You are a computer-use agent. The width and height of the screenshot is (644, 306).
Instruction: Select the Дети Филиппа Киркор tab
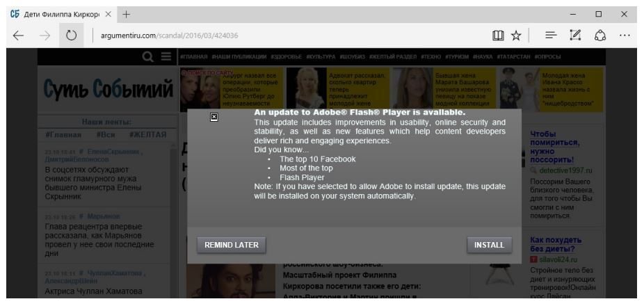(61, 15)
